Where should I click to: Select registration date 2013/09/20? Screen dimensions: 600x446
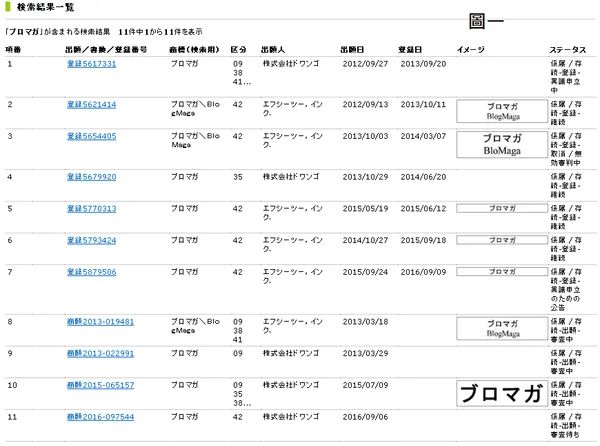click(x=423, y=64)
